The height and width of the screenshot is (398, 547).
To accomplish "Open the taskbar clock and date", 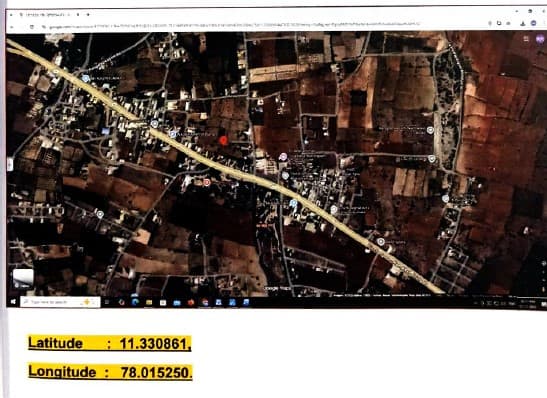I will click(528, 304).
